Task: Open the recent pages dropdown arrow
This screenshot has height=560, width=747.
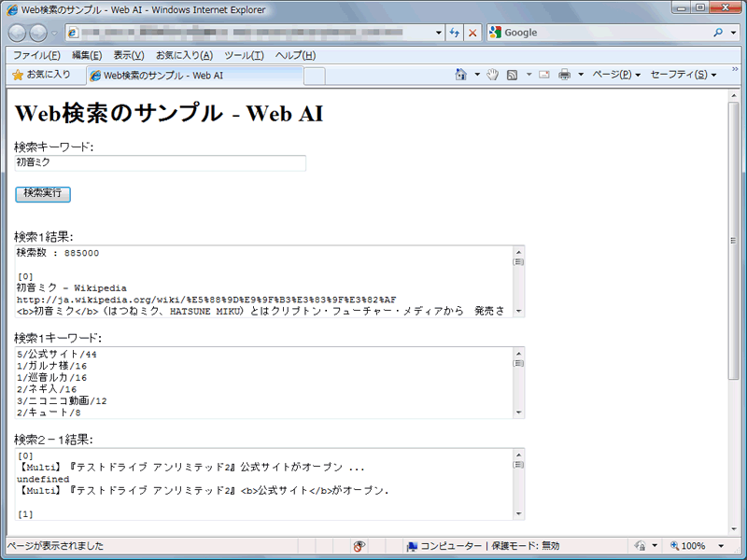Action: point(54,33)
